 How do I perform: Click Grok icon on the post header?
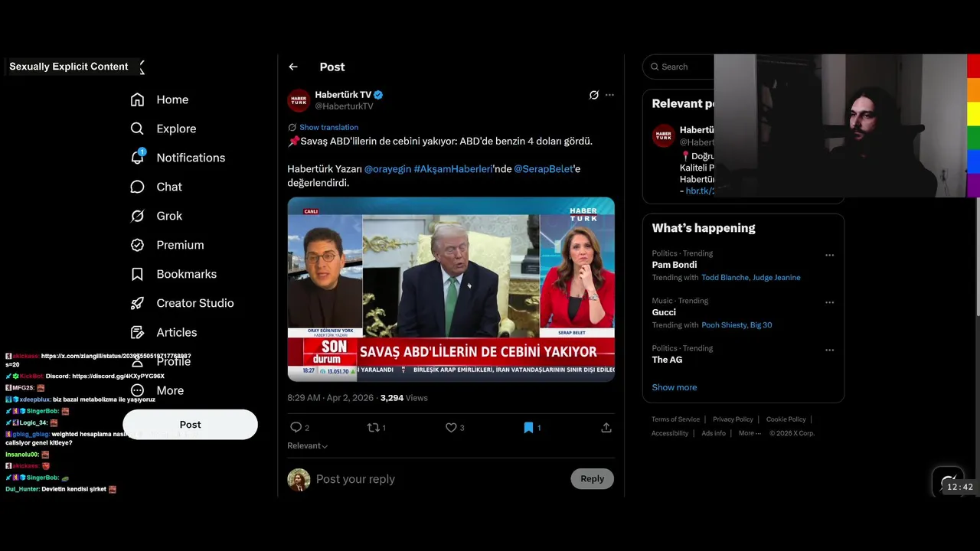(x=593, y=95)
